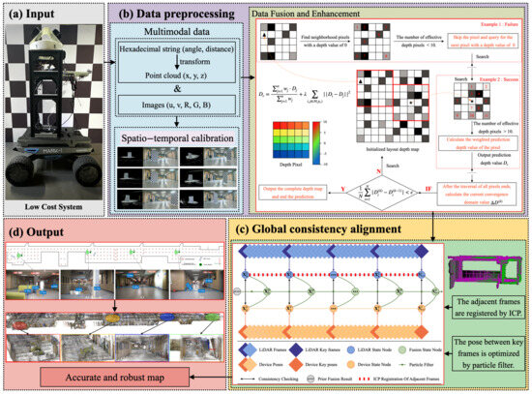Click the "Point cloud (x, y, z)" text
Screen dimensions: 532x394
point(176,76)
